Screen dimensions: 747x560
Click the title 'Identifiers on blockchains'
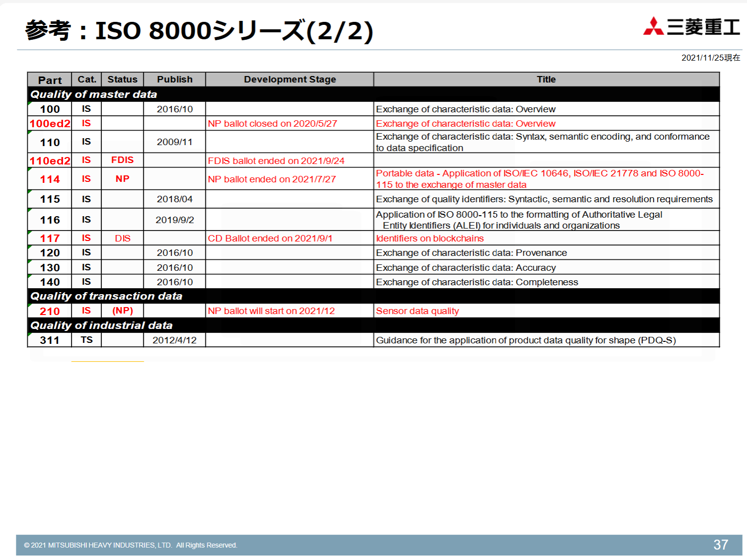(430, 239)
